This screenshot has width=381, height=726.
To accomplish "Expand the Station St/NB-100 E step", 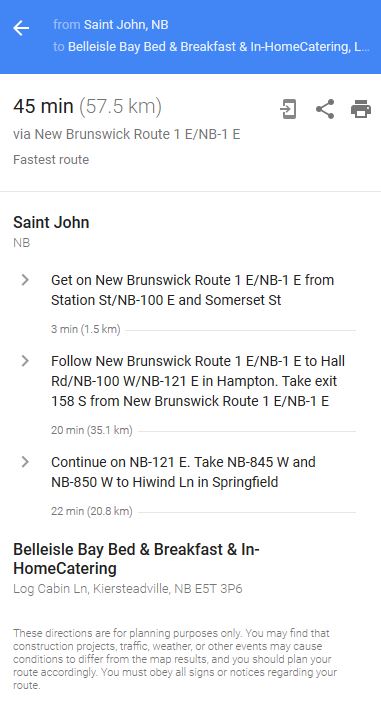I will point(25,280).
